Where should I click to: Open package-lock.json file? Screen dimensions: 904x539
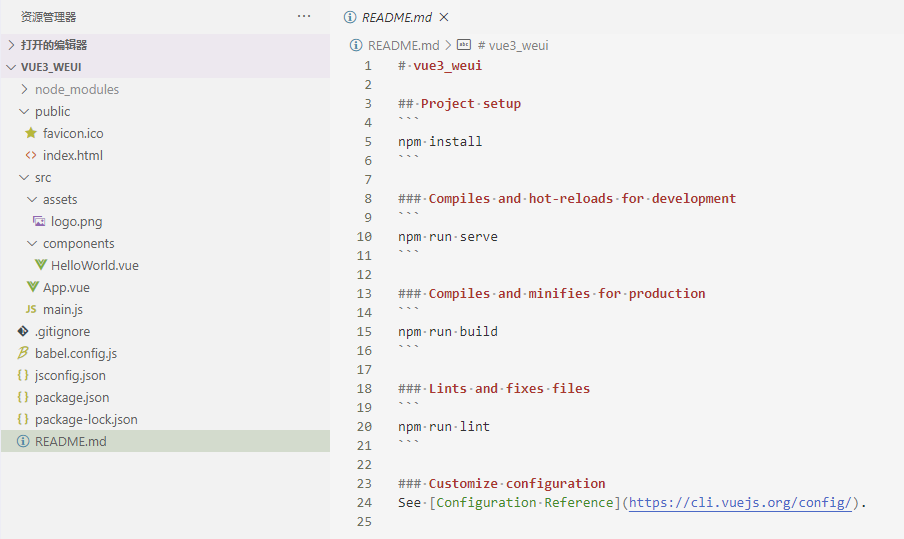coord(86,419)
